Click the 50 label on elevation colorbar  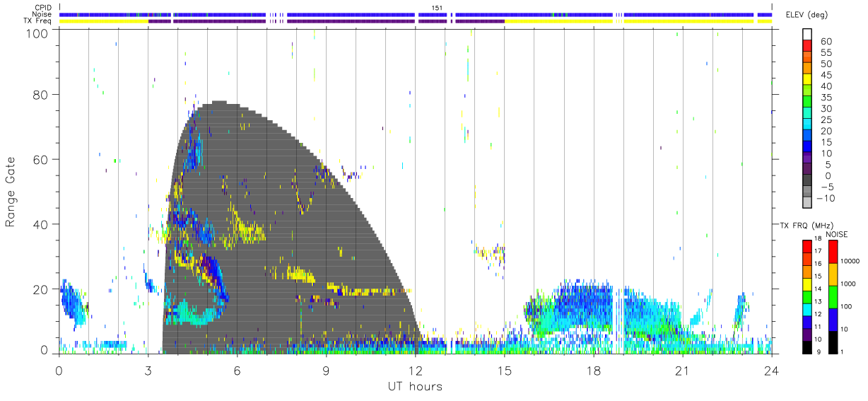828,64
